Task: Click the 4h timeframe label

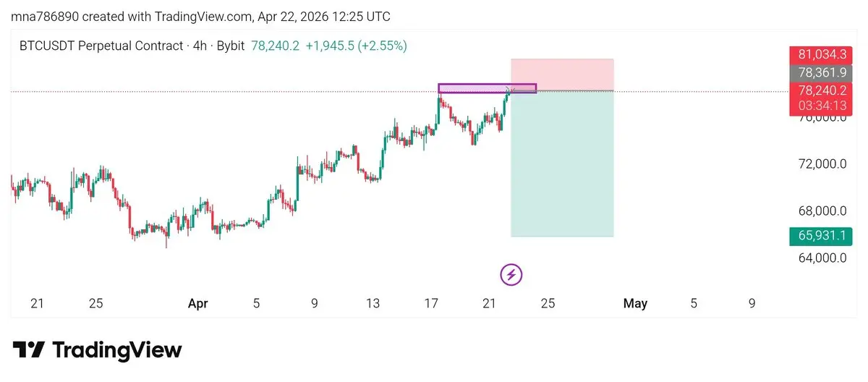Action: [x=199, y=46]
